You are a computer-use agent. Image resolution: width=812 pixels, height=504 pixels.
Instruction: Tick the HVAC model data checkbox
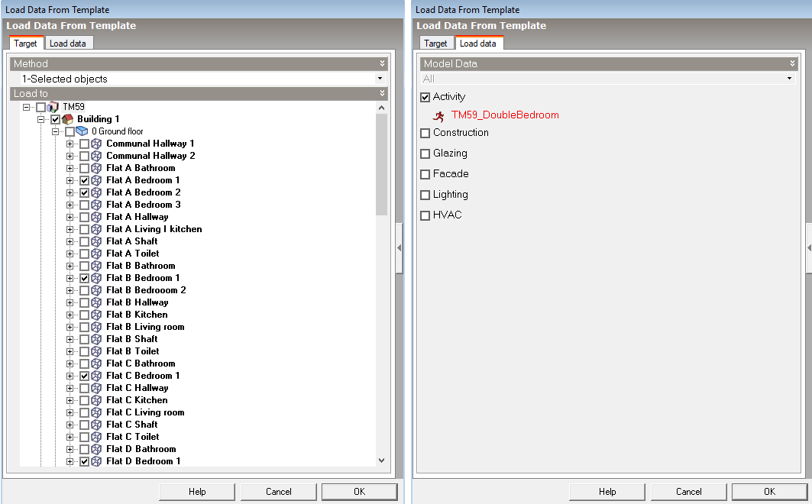[425, 215]
